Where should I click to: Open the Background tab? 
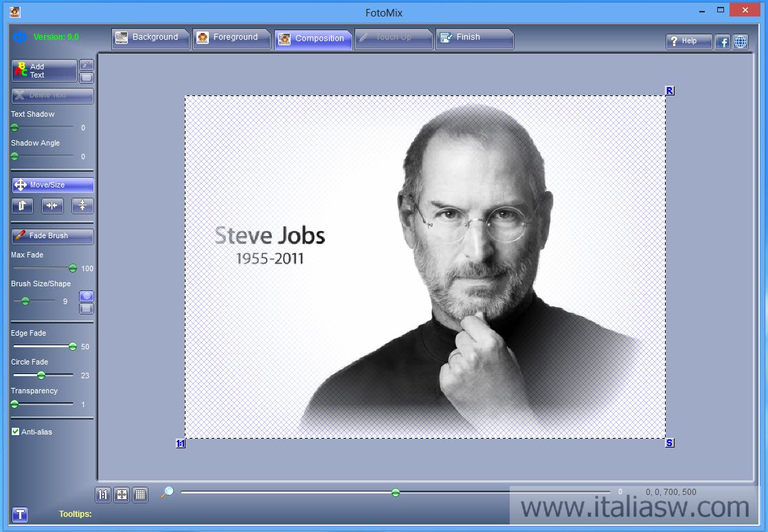pos(150,38)
